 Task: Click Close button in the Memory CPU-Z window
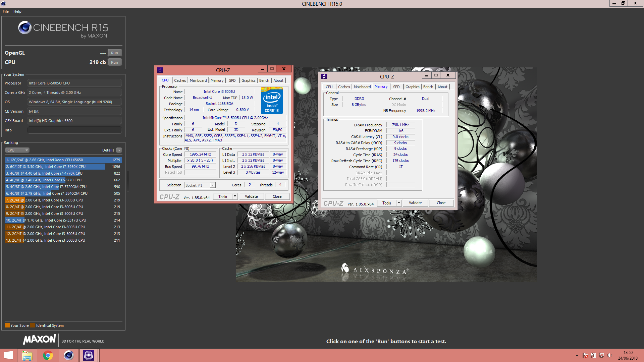[x=441, y=203]
